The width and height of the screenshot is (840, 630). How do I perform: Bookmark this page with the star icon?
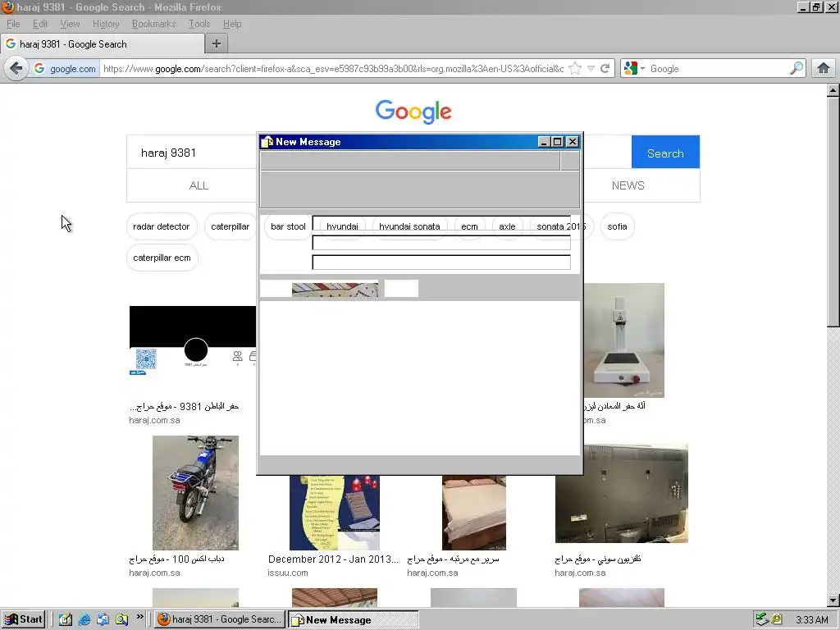coord(575,69)
